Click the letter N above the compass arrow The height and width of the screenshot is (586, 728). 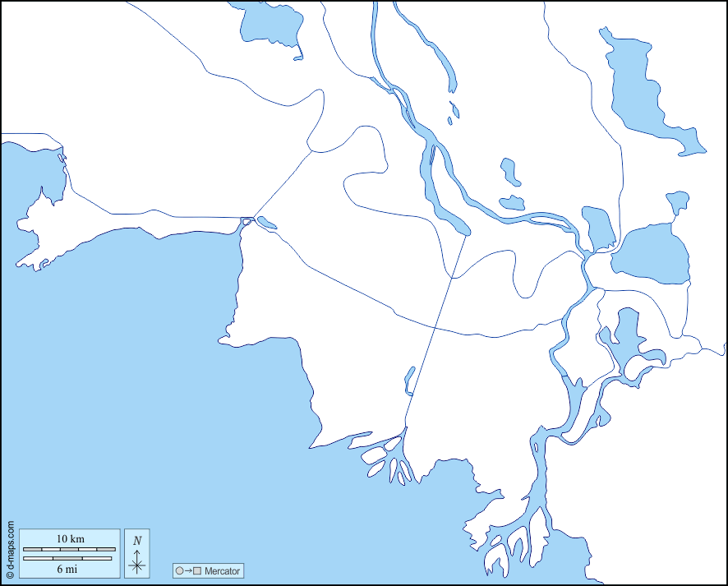(137, 540)
